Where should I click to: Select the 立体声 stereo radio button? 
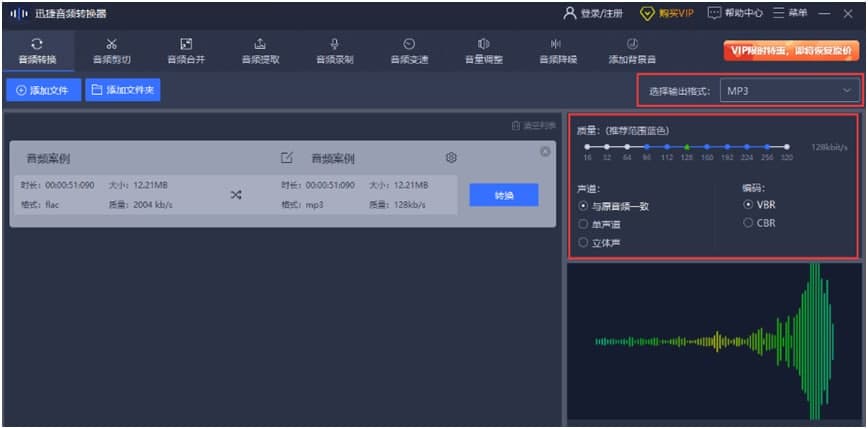(x=582, y=242)
